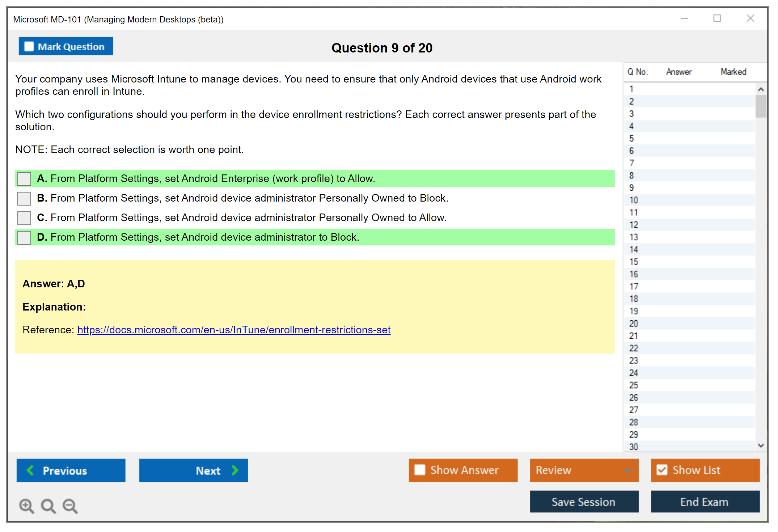Click the Marked column header
This screenshot has height=532, width=778.
733,72
